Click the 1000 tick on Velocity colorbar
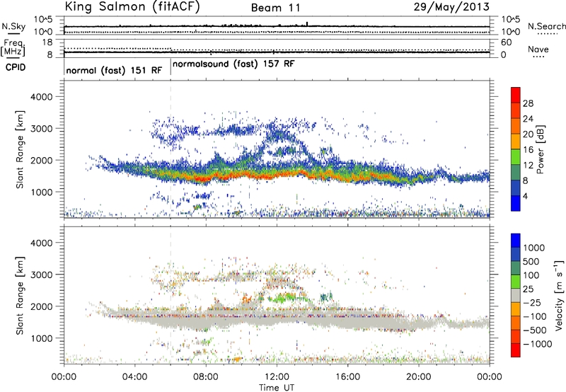Image resolution: width=566 pixels, height=392 pixels. (533, 248)
